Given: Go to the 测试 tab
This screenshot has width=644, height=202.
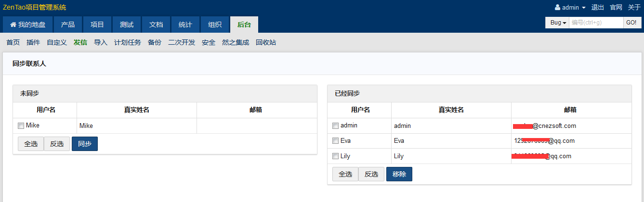Looking at the screenshot, I should (x=127, y=25).
